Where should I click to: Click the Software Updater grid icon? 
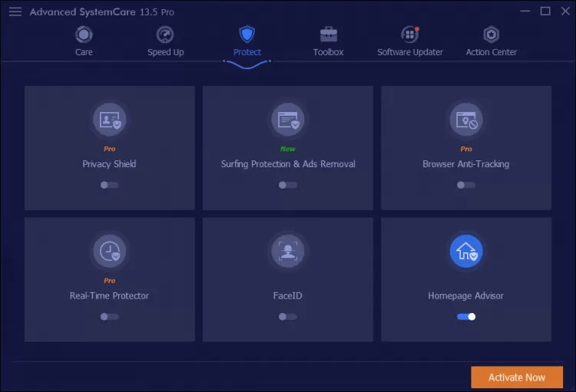click(x=409, y=35)
